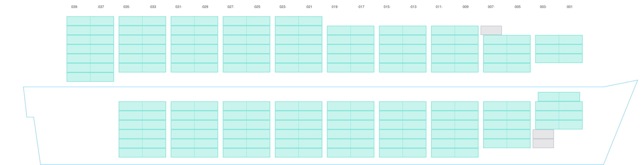Select bay label 029
The height and width of the screenshot is (165, 644).
click(205, 7)
